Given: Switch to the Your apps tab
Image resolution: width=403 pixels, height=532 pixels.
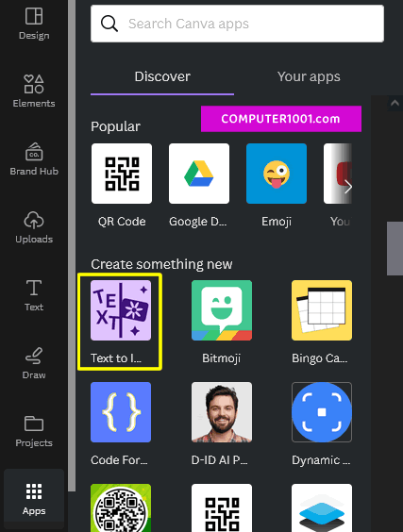Looking at the screenshot, I should tap(309, 76).
